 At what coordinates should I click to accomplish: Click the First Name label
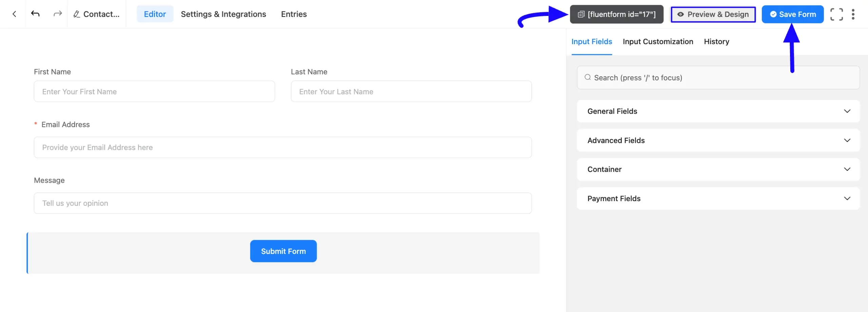pyautogui.click(x=52, y=72)
